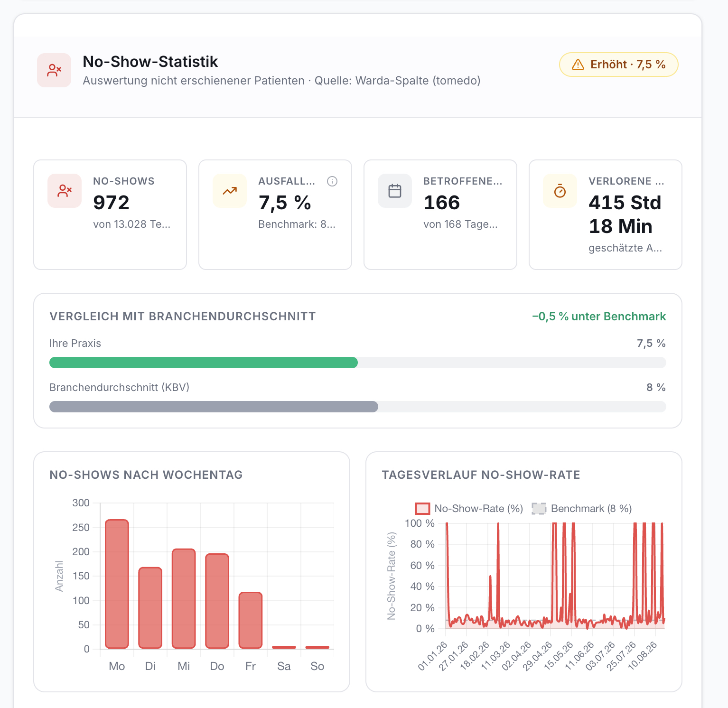
Task: Click the 15.05.26 date axis label
Action: pyautogui.click(x=559, y=655)
